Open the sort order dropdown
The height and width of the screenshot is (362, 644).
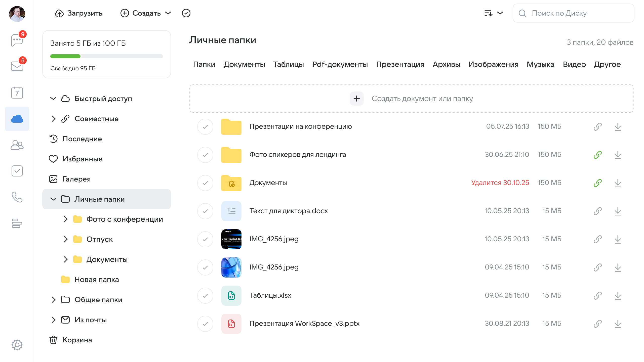(x=494, y=13)
